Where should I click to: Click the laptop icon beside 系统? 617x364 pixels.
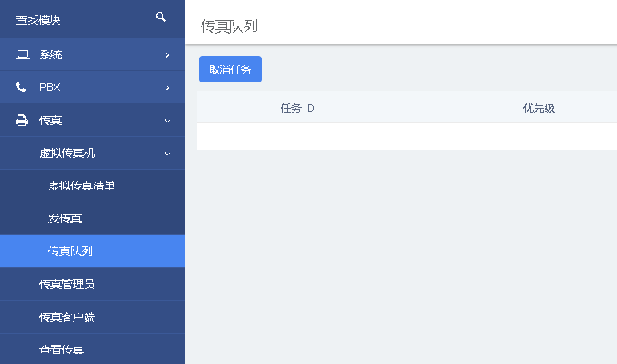pyautogui.click(x=22, y=54)
